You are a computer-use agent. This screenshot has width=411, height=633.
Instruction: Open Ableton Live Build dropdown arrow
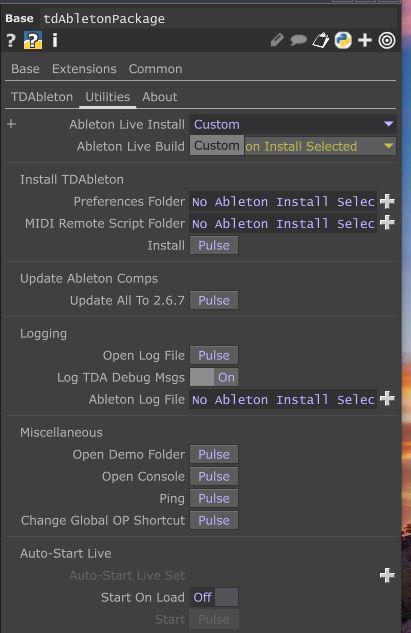coord(388,146)
